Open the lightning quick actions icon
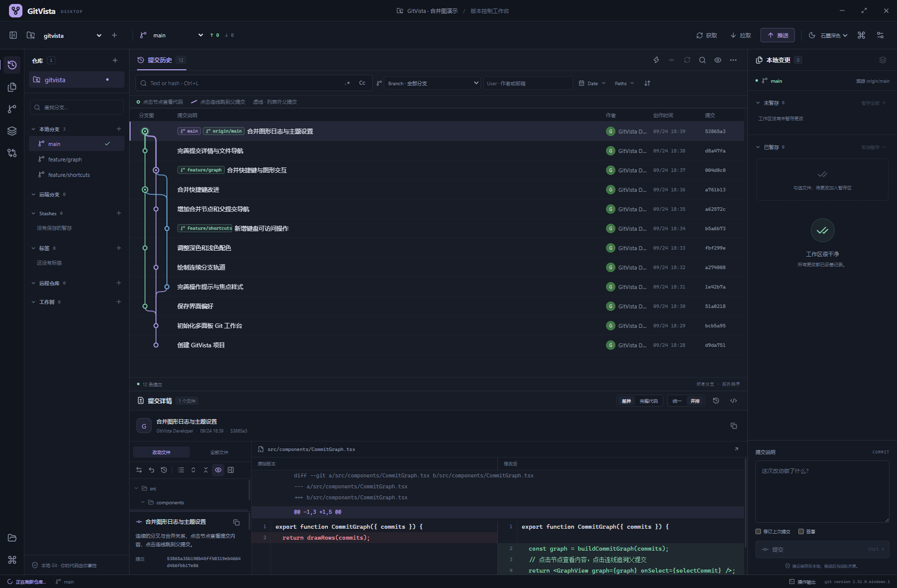897x588 pixels. pos(656,60)
